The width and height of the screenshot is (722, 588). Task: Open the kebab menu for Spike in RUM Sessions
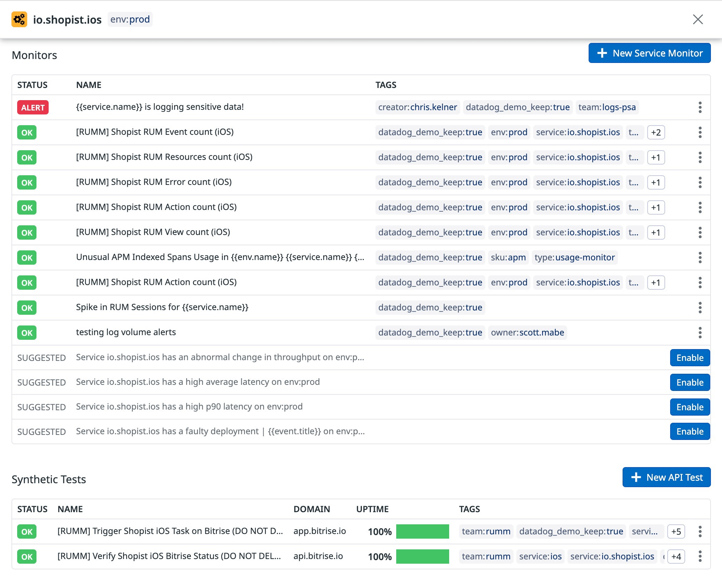(700, 307)
